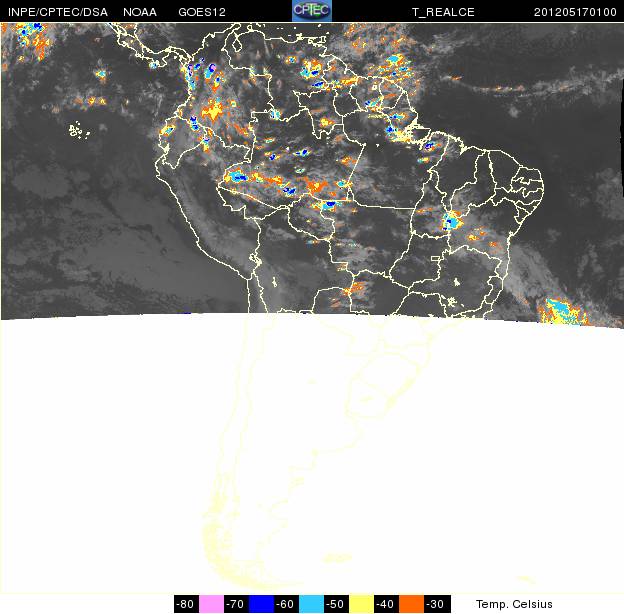This screenshot has width=624, height=614.
Task: Click the INPE/CPTEC/DSA header text
Action: [x=58, y=12]
